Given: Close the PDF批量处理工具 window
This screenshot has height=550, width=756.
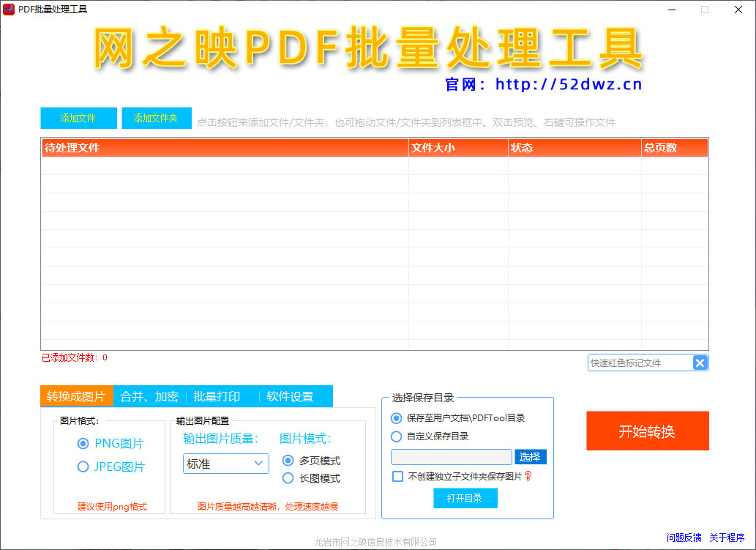Looking at the screenshot, I should 738,10.
